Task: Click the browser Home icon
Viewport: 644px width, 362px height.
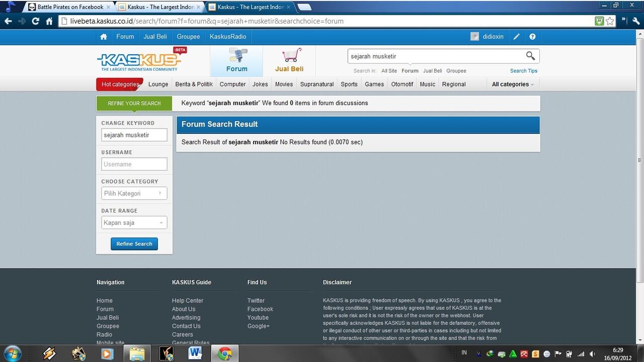Action: coord(49,21)
